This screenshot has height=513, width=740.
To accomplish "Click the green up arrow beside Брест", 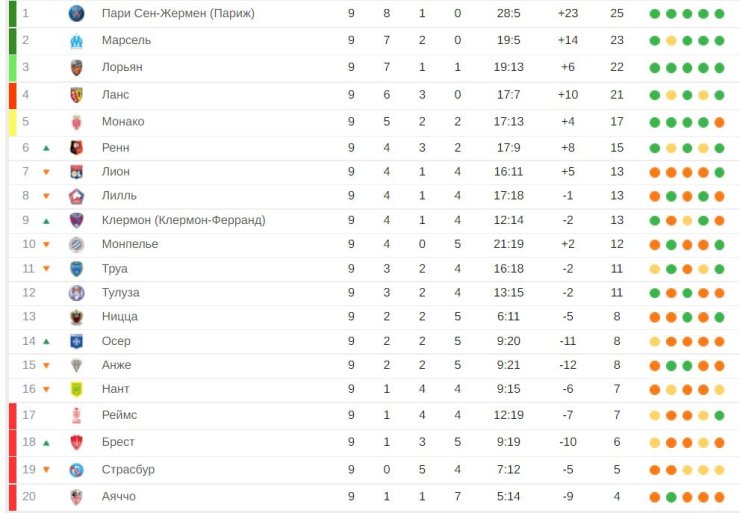I will [x=46, y=443].
